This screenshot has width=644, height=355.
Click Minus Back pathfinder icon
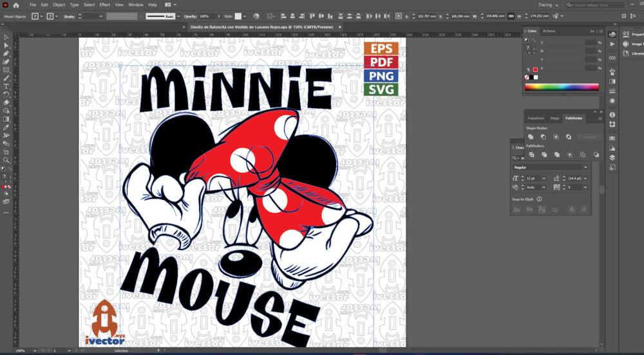pos(596,154)
